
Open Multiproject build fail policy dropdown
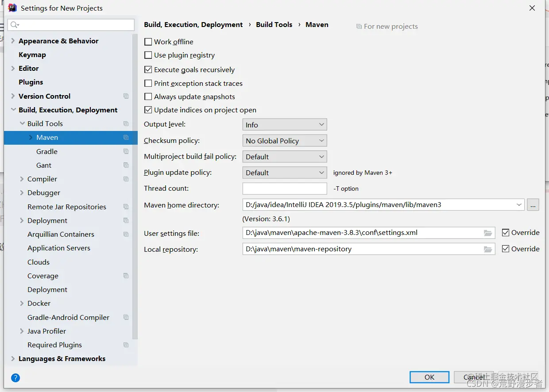[x=285, y=157]
